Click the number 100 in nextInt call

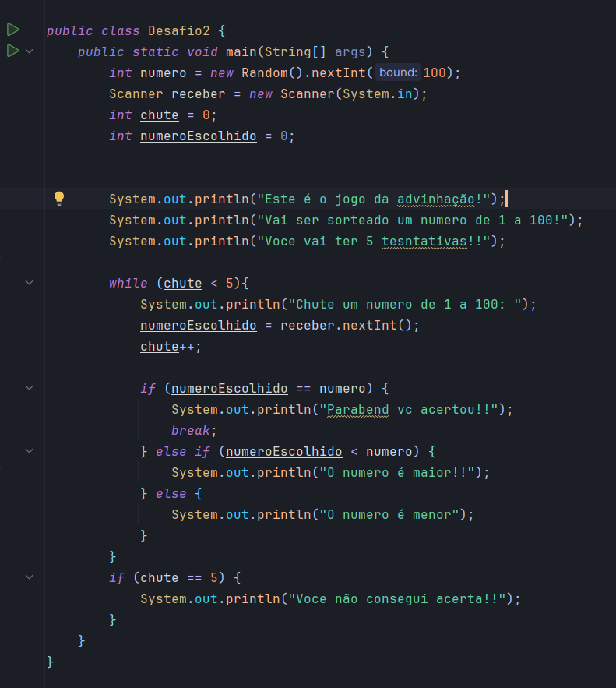coord(434,72)
